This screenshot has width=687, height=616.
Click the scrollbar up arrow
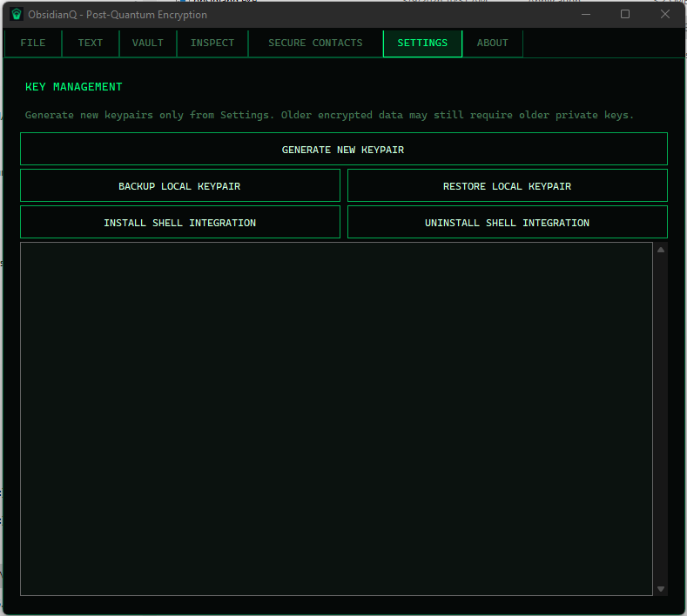point(661,250)
